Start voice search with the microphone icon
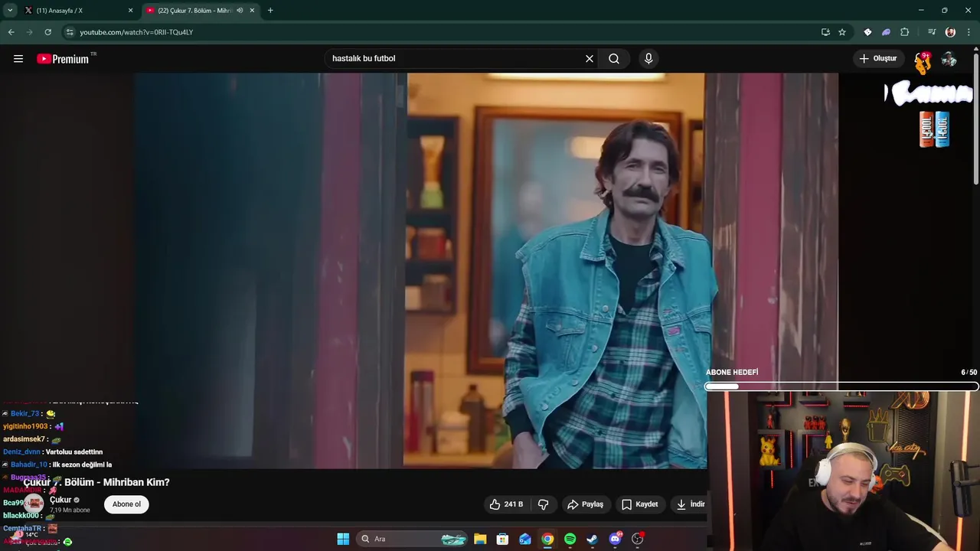The image size is (980, 551). [648, 59]
